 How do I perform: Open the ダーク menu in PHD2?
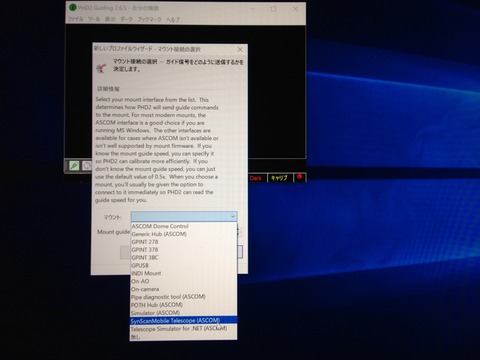click(126, 19)
